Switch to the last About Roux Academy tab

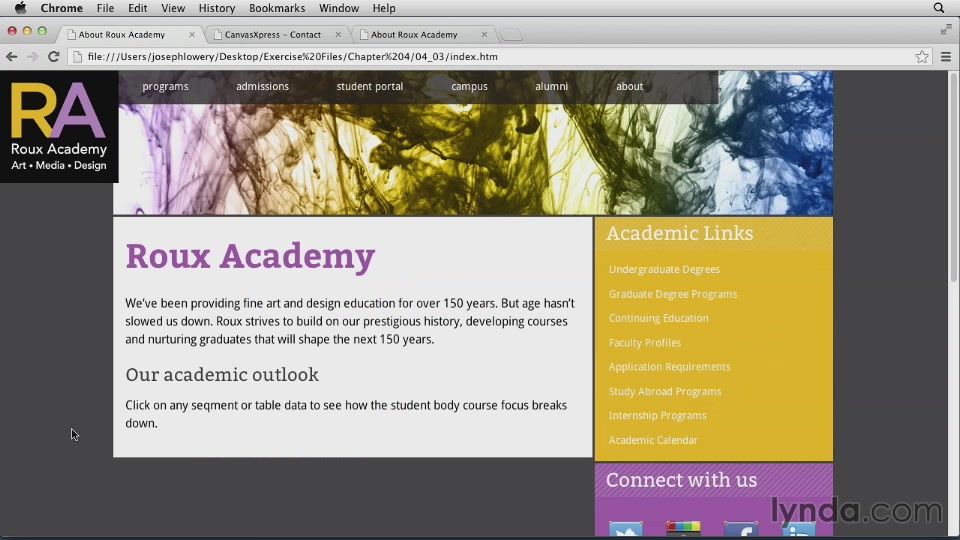point(414,34)
